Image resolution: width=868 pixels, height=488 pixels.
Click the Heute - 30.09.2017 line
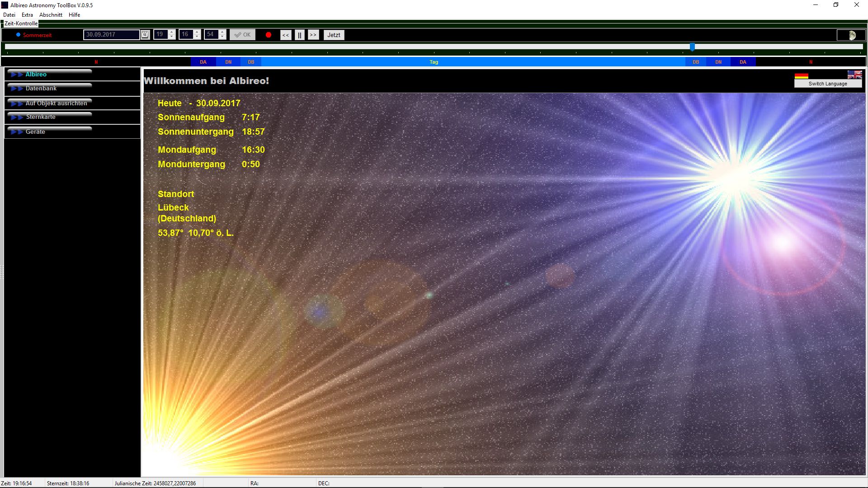pos(199,103)
